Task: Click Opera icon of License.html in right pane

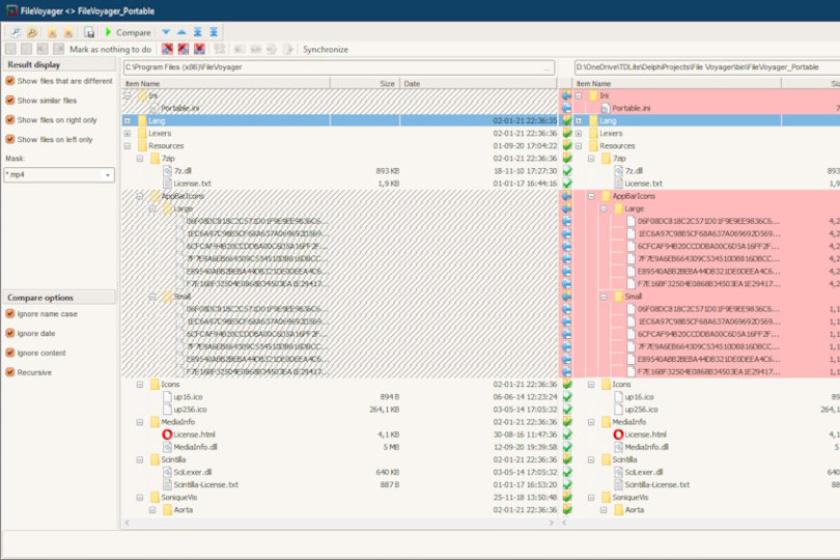Action: tap(618, 435)
